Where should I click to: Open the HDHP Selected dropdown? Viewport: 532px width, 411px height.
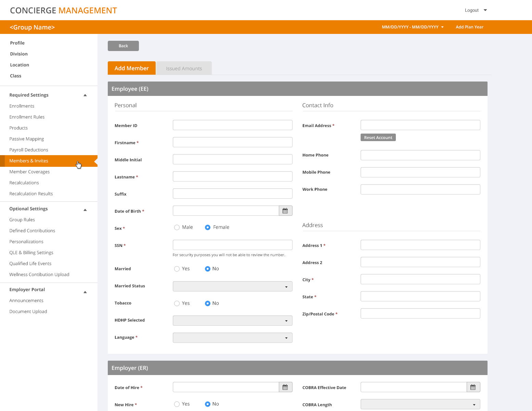coord(233,321)
